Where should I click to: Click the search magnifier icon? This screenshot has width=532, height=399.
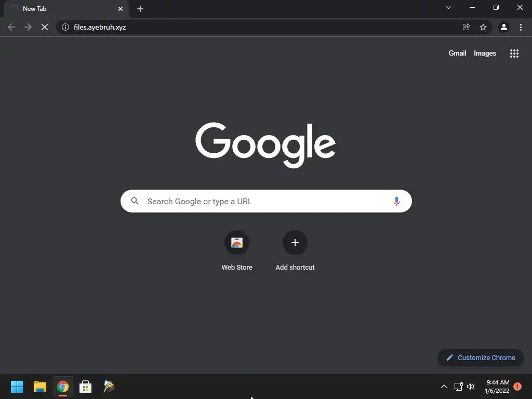pos(135,201)
